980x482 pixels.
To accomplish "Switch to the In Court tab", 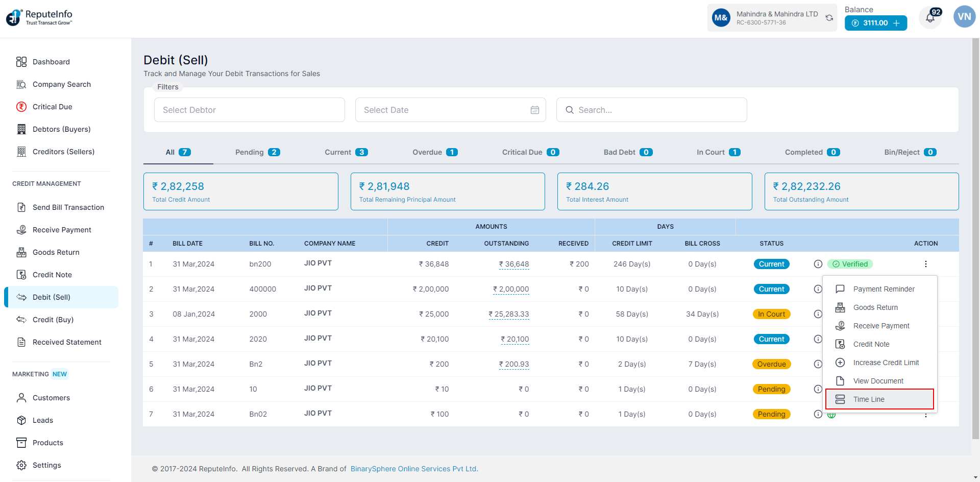I will point(718,152).
